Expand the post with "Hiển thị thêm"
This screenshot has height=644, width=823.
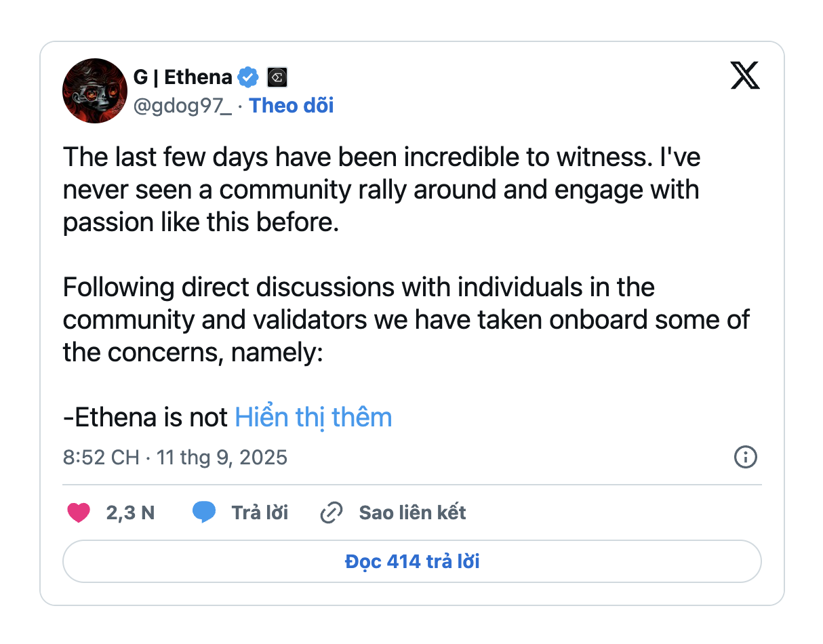click(x=313, y=418)
